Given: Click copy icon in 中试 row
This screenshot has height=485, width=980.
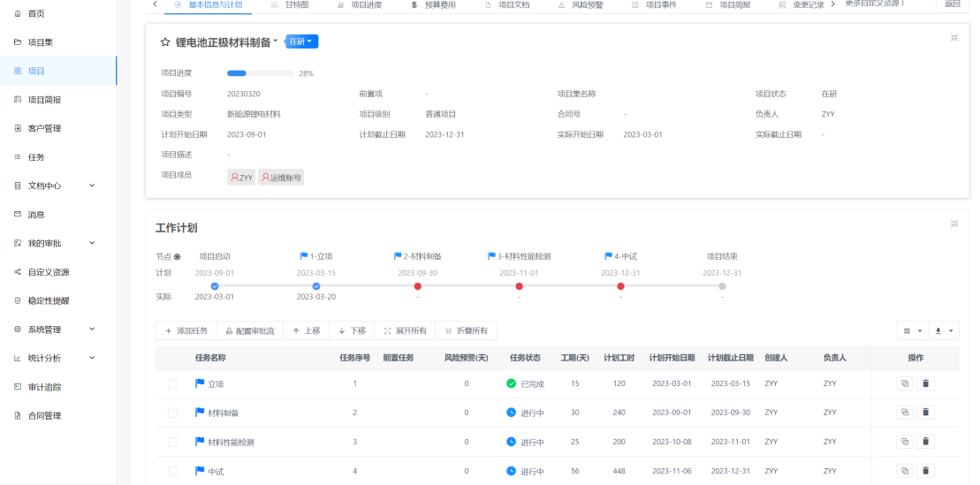Looking at the screenshot, I should click(x=904, y=471).
